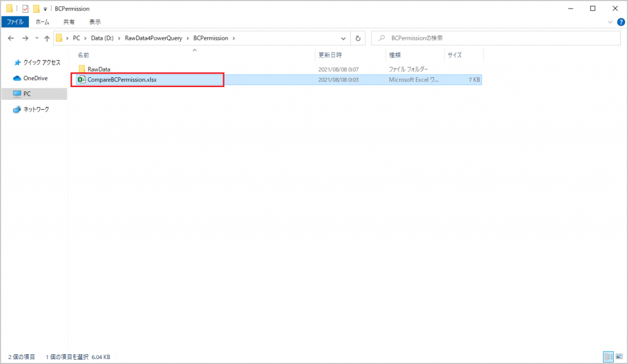Switch to large icons view layout
Viewport: 628px width, 364px height.
(618, 357)
